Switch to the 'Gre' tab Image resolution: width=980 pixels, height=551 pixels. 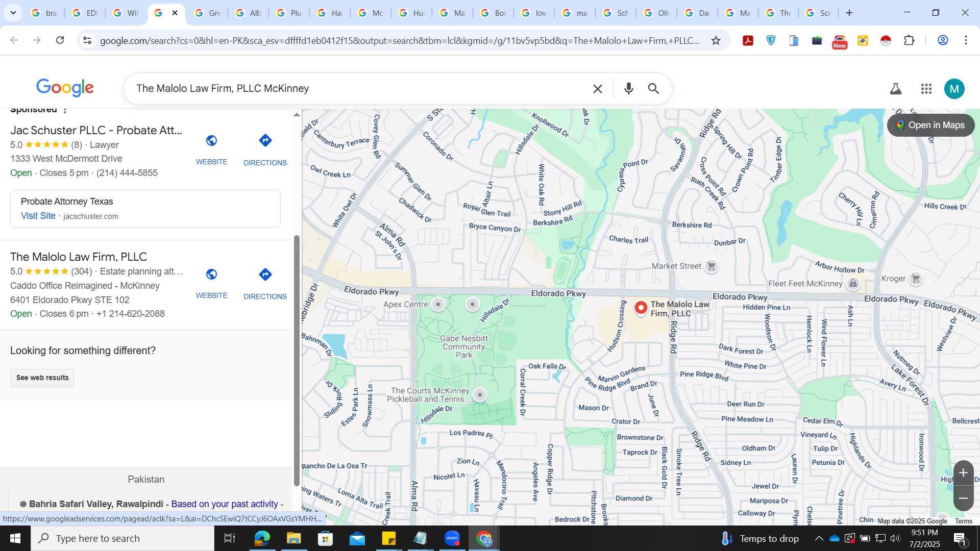(x=207, y=13)
